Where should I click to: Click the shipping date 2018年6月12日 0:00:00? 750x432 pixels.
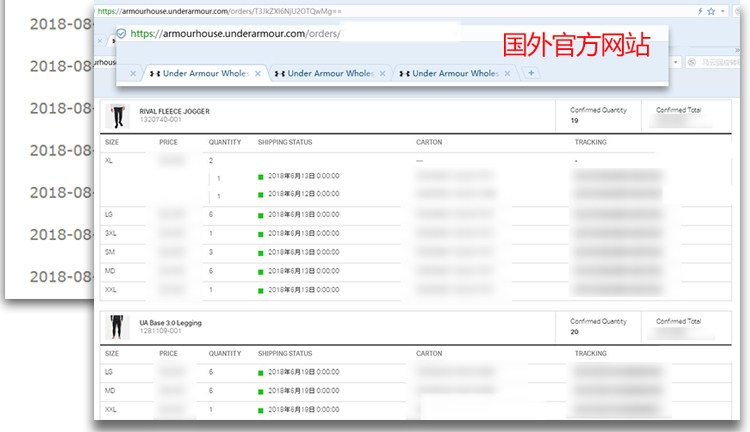tap(304, 194)
